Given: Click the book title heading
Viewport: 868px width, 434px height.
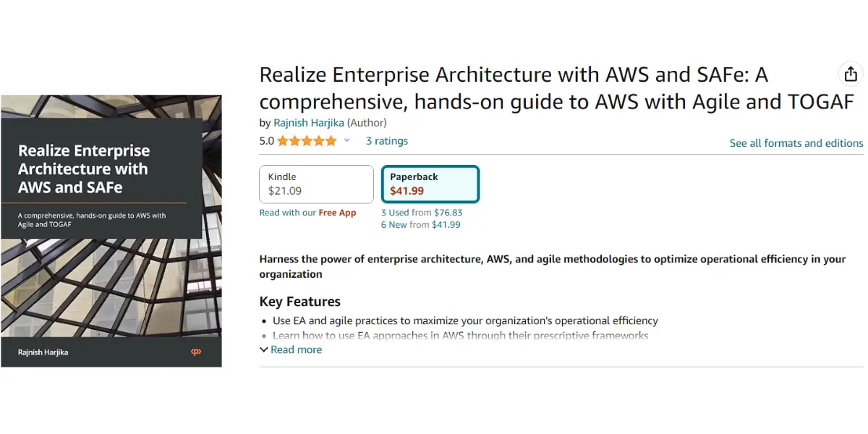Looking at the screenshot, I should [557, 88].
